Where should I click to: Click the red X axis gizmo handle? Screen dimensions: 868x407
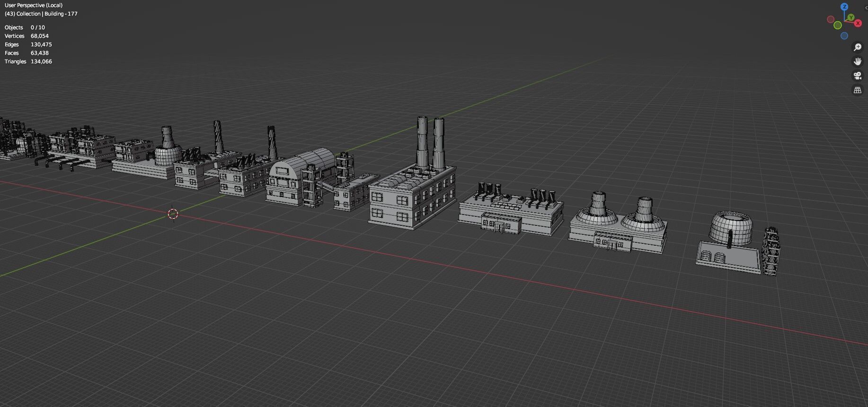[x=858, y=23]
